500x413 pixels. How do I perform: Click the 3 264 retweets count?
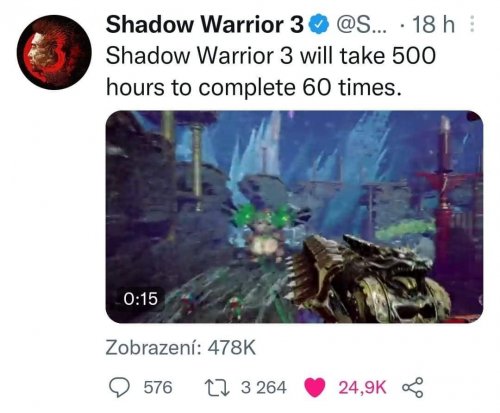pyautogui.click(x=264, y=388)
